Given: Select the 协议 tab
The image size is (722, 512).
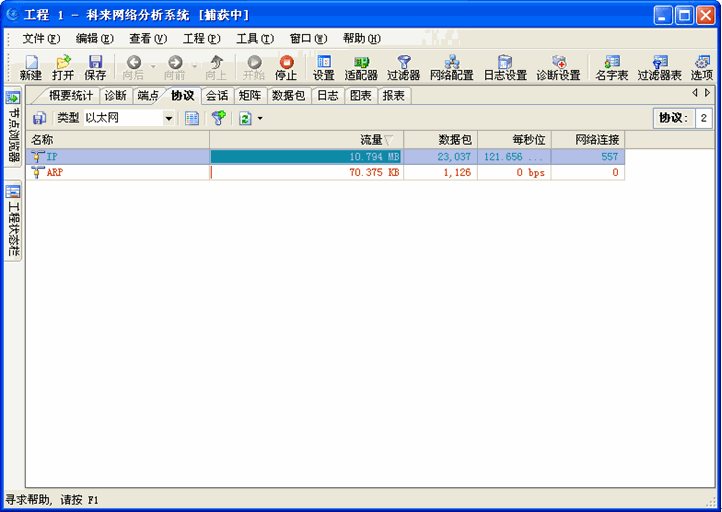Looking at the screenshot, I should click(x=183, y=96).
